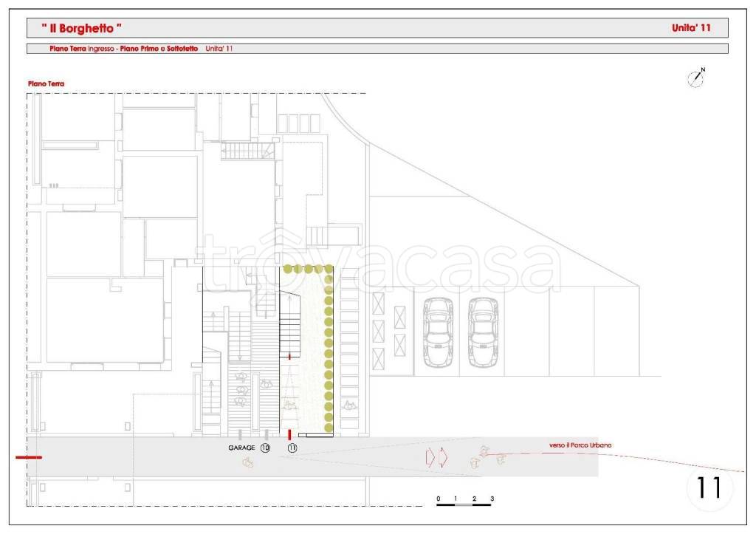Click the large circled 11 page number
This screenshot has width=756, height=534.
point(709,487)
